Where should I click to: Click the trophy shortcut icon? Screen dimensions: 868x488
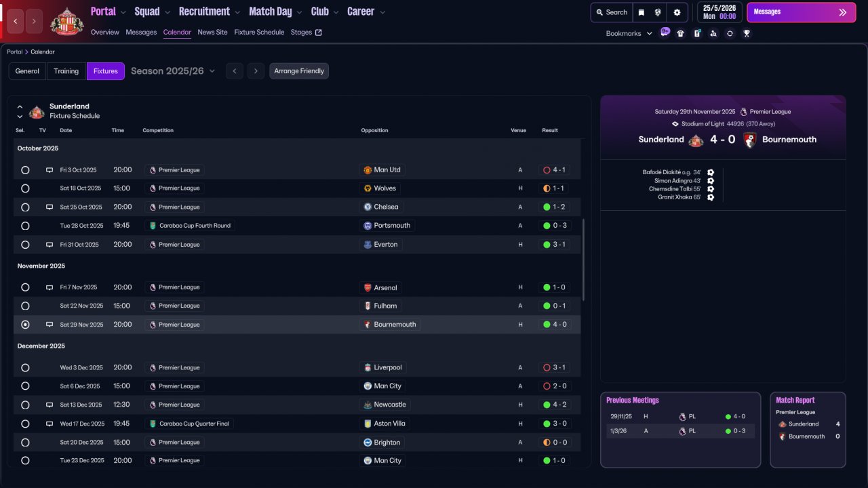[x=747, y=33]
